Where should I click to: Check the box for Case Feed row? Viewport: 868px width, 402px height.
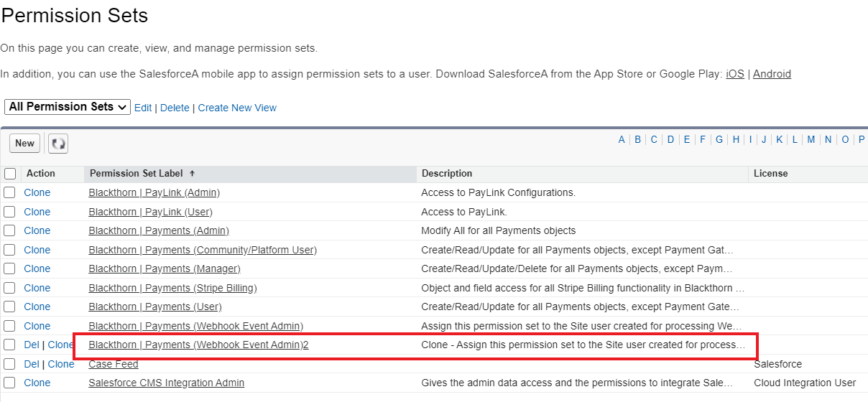(x=9, y=364)
